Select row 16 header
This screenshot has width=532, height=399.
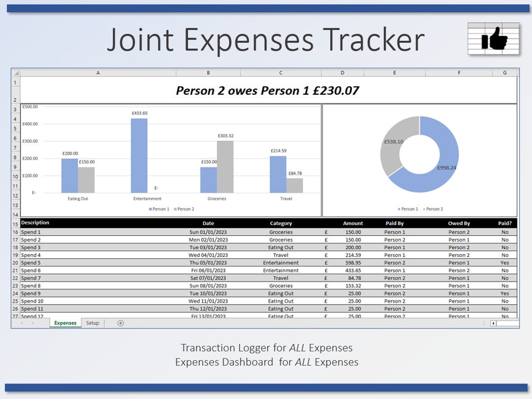click(x=15, y=232)
